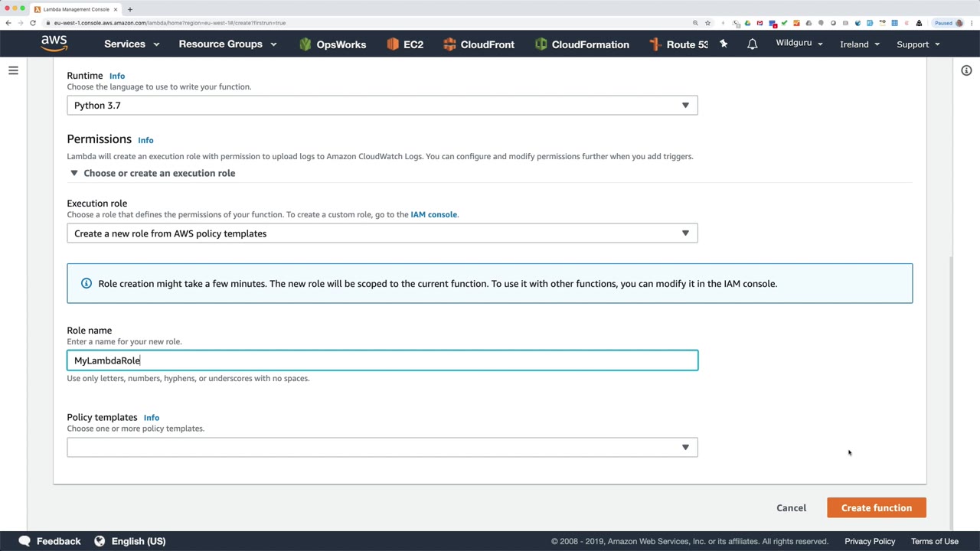The width and height of the screenshot is (980, 551).
Task: Follow the IAM console link
Action: 433,214
